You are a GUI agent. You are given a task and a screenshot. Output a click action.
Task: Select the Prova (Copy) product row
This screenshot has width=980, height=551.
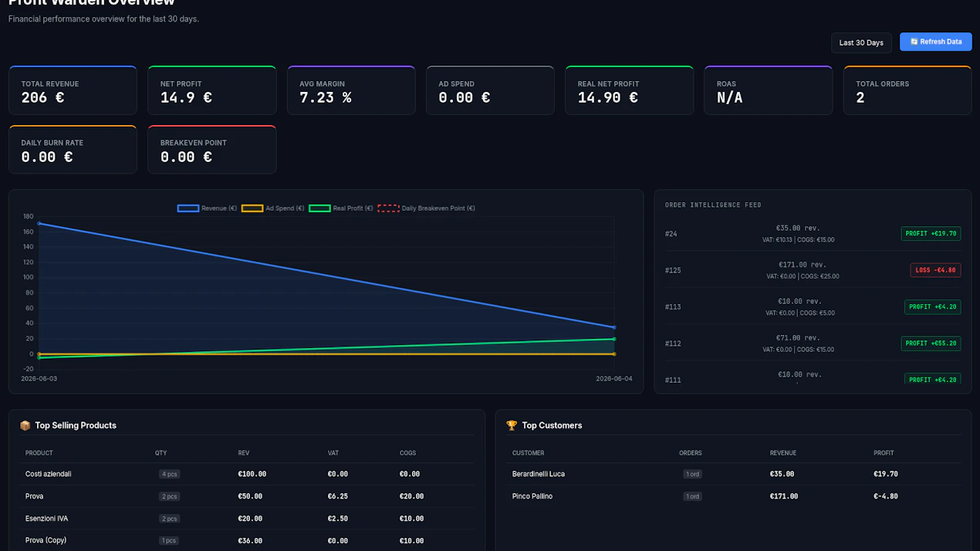[x=247, y=540]
